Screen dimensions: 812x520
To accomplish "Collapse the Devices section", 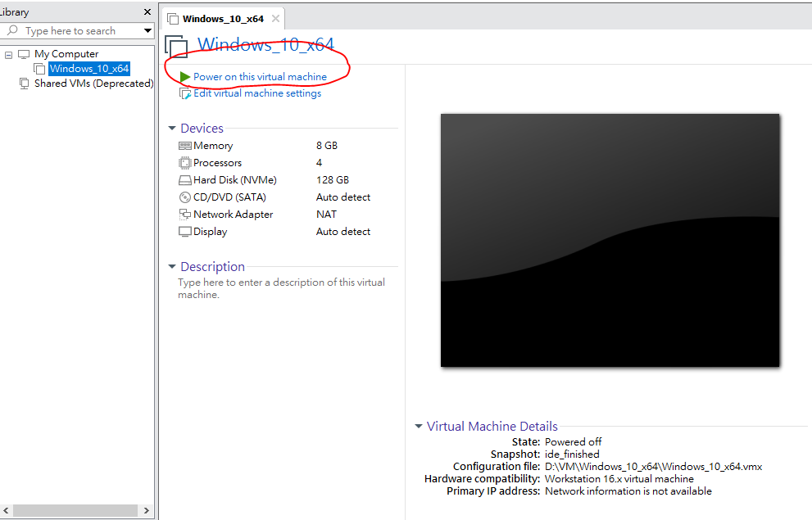I will (x=172, y=128).
